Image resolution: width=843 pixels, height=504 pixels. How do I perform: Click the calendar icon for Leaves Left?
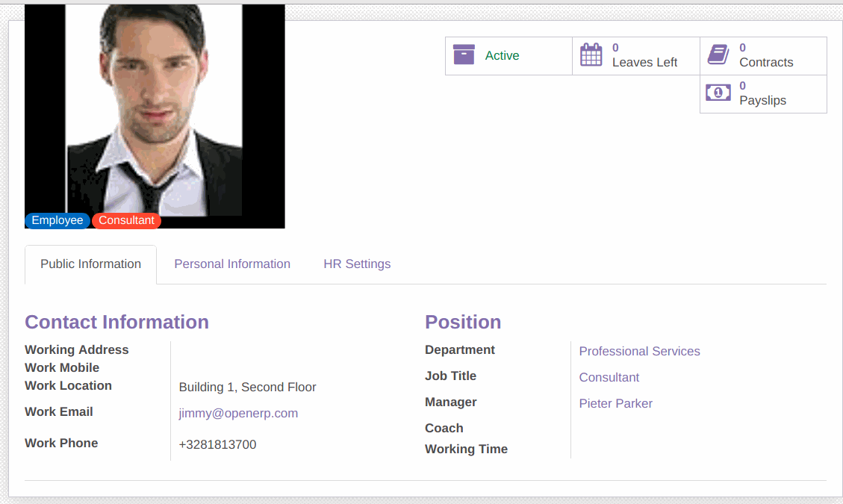(591, 55)
